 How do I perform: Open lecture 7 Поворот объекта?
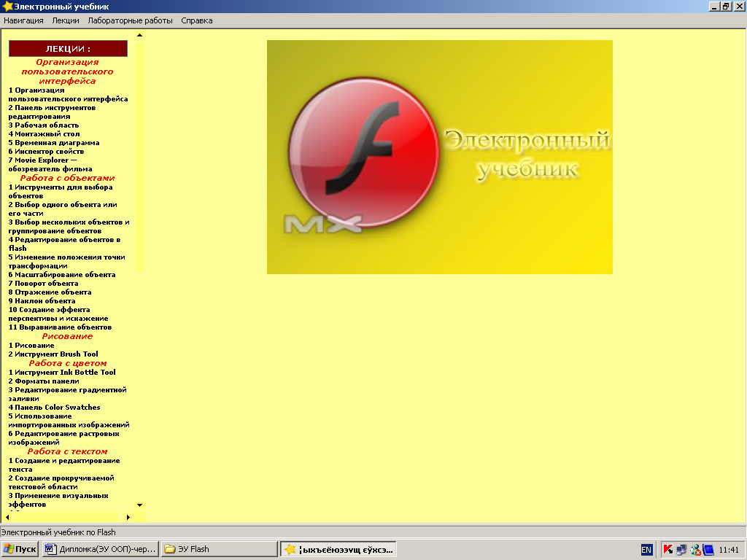(x=43, y=284)
